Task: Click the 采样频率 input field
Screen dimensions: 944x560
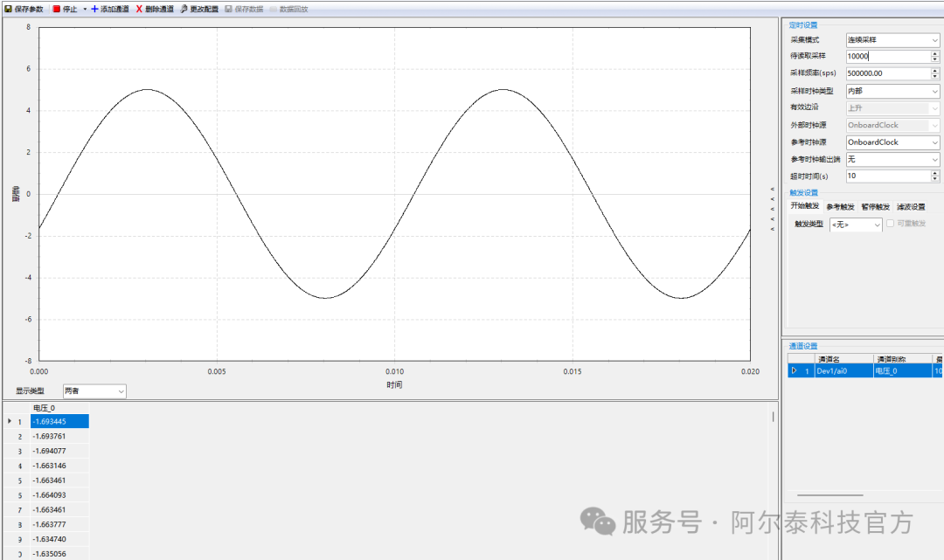Action: (x=886, y=73)
